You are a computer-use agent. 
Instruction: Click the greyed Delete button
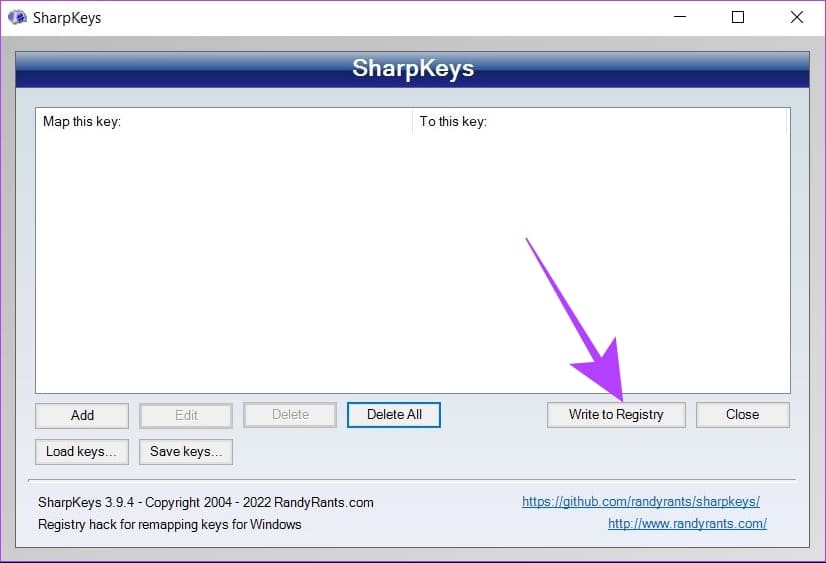[x=290, y=414]
